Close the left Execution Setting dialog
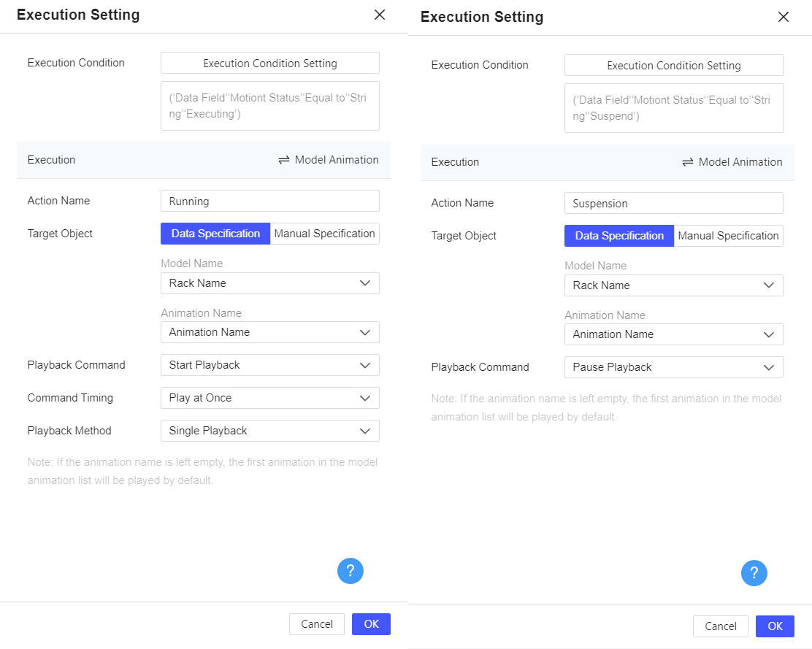This screenshot has height=649, width=812. point(380,15)
